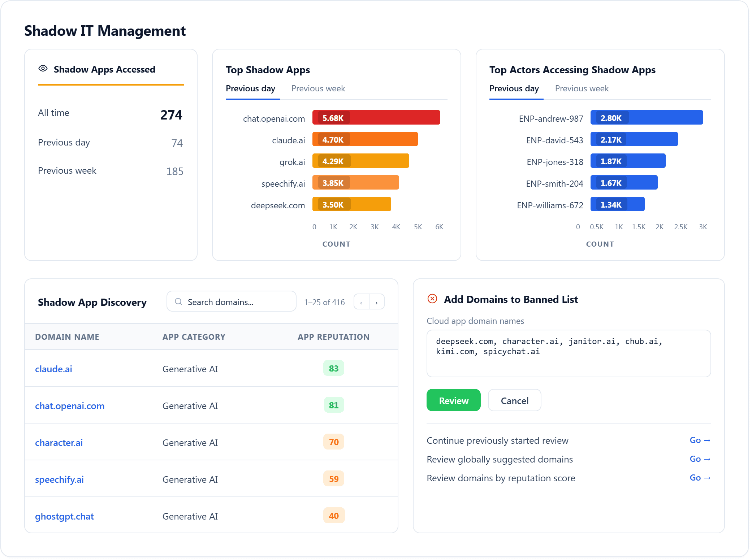Screen dimensions: 752x560
Task: Click the orange claude.ai 4.70K bar
Action: pos(365,139)
